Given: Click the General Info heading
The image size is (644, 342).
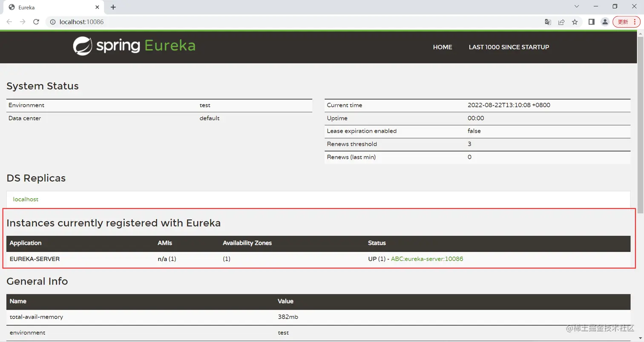Looking at the screenshot, I should tap(37, 281).
